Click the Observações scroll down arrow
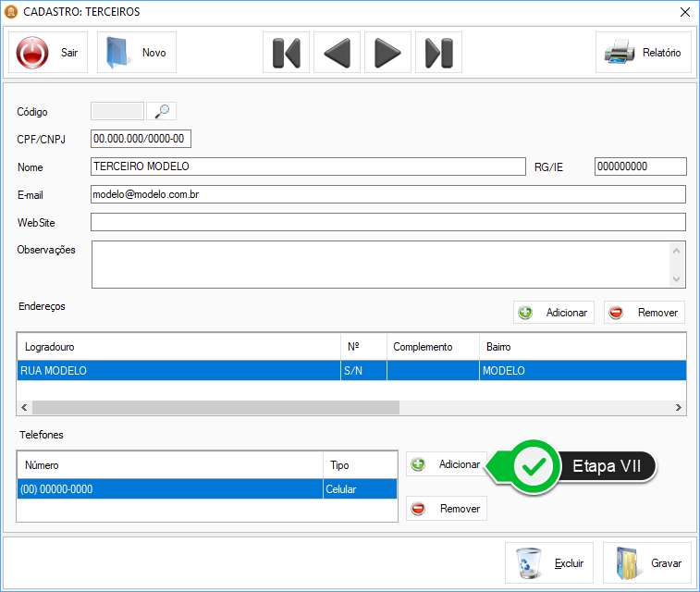Viewport: 700px width, 592px height. coord(676,279)
